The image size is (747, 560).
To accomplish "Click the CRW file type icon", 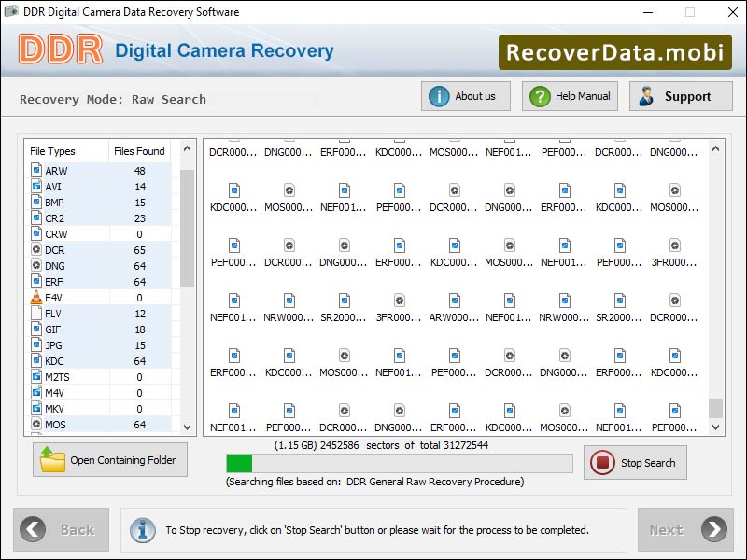I will [x=36, y=234].
